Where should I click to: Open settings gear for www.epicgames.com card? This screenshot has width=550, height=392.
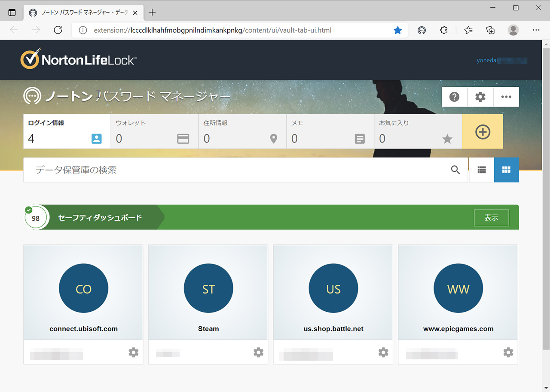point(508,352)
